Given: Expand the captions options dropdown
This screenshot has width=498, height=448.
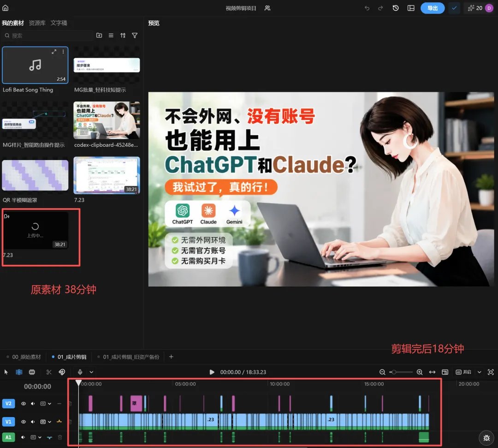Looking at the screenshot, I should 479,372.
